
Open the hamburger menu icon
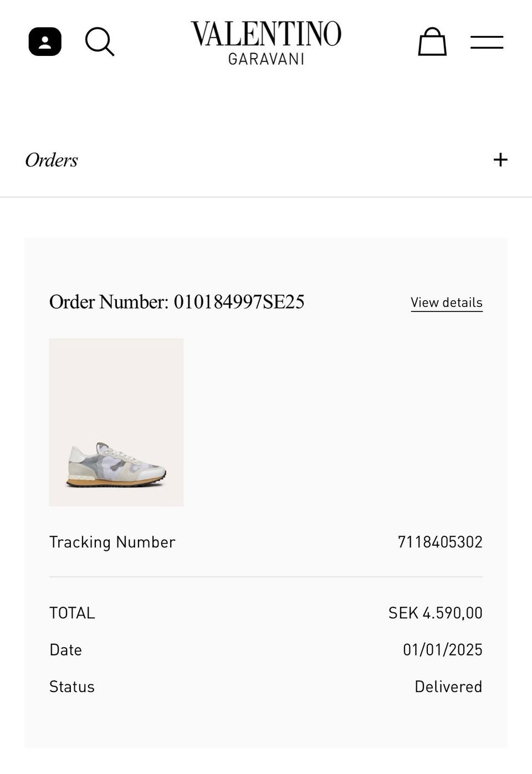coord(487,42)
